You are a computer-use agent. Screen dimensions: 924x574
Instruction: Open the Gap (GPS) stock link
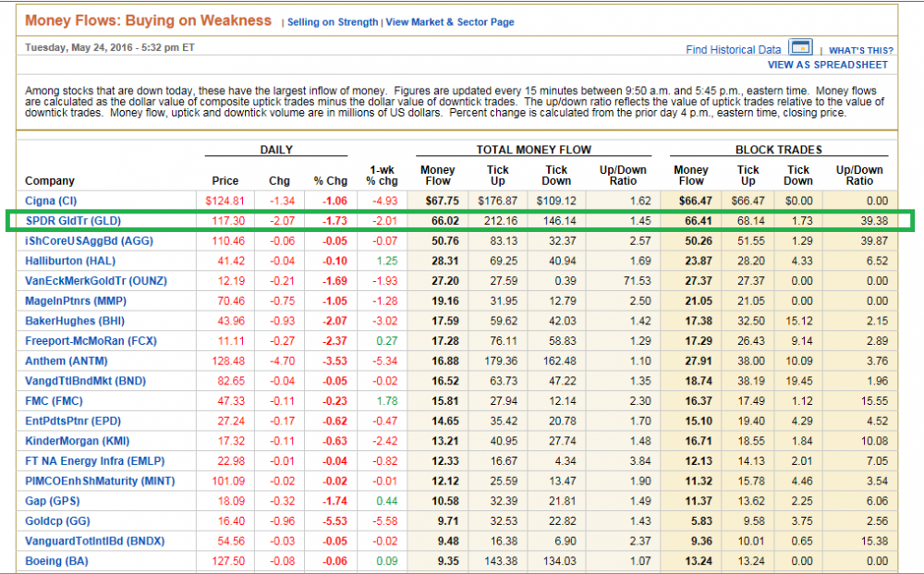[x=52, y=501]
